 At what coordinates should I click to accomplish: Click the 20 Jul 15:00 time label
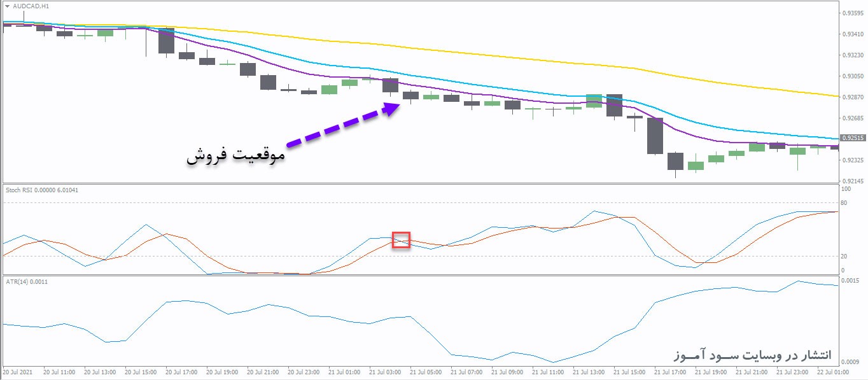[141, 371]
